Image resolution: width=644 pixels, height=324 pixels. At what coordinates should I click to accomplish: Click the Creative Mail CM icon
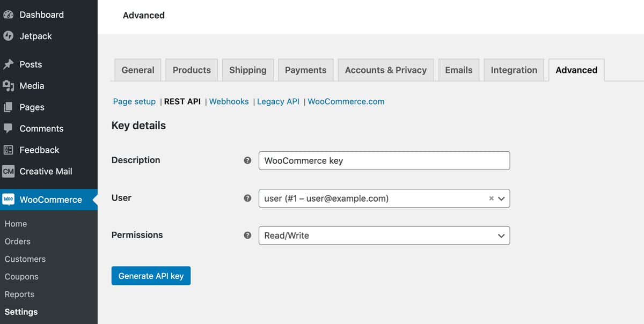8,172
